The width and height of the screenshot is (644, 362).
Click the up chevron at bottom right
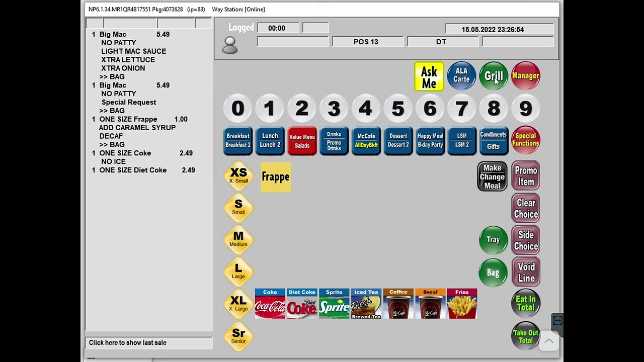pyautogui.click(x=549, y=341)
